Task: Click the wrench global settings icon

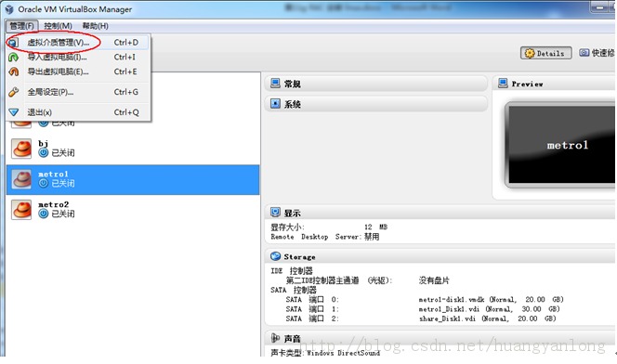Action: coord(13,92)
